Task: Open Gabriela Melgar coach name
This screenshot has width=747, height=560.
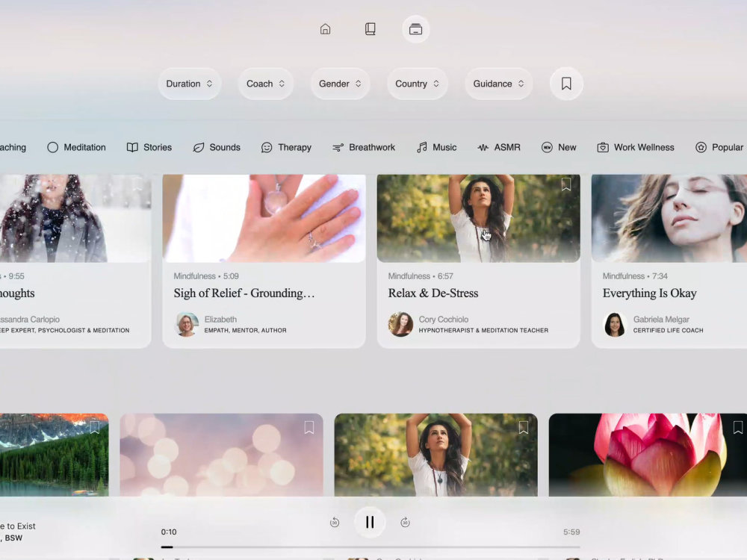Action: point(661,320)
